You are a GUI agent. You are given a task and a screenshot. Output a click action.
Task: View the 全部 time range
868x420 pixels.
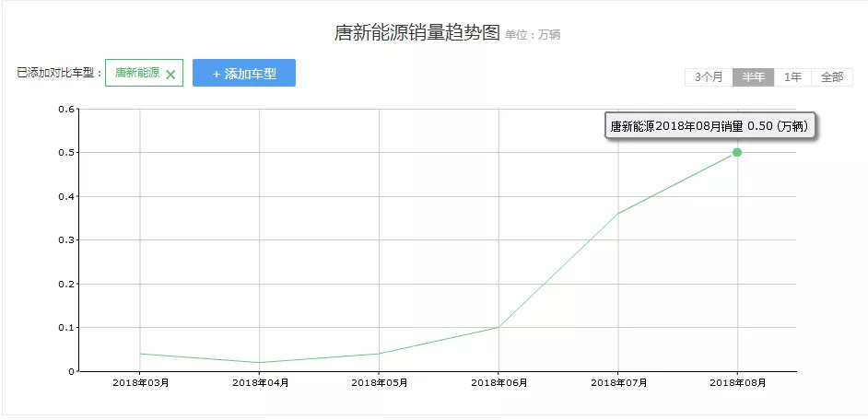(x=832, y=77)
